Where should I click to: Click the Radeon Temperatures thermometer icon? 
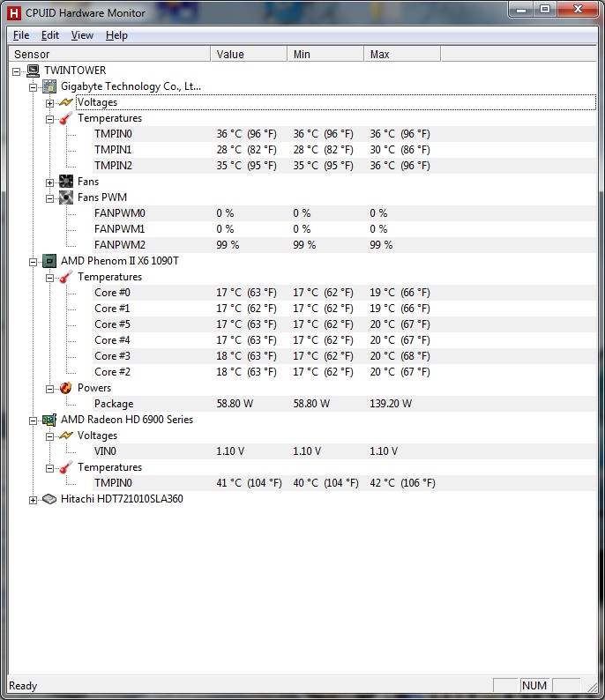[x=66, y=467]
